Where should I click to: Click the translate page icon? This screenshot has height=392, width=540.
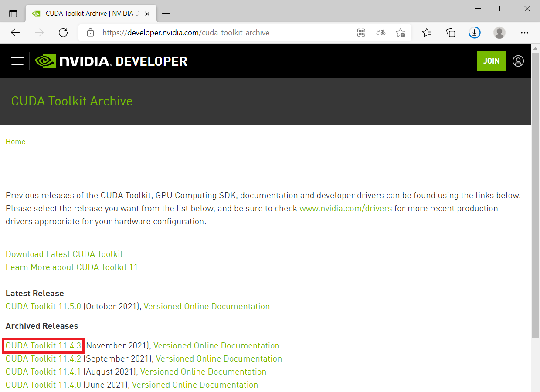coord(380,33)
